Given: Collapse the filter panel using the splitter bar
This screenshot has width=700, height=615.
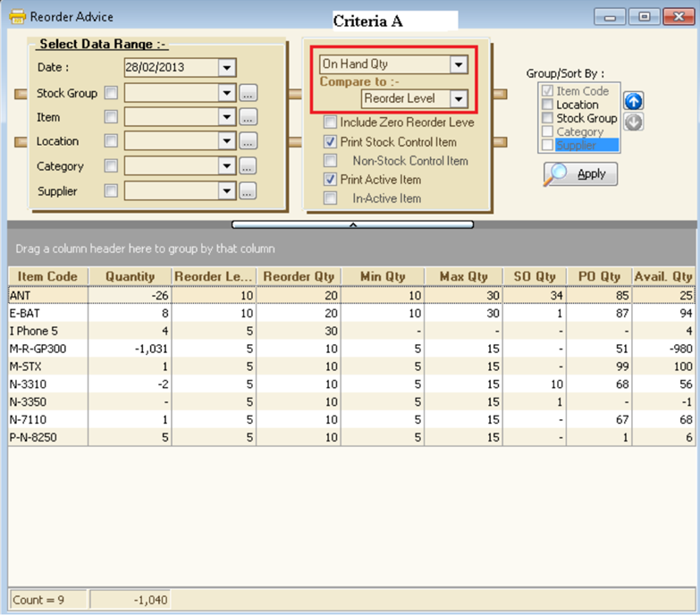Looking at the screenshot, I should pos(352,225).
